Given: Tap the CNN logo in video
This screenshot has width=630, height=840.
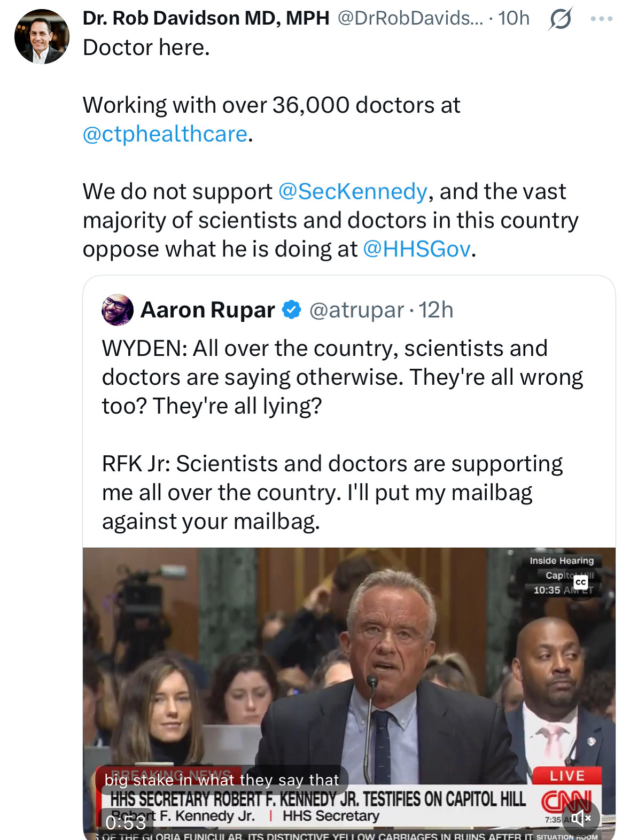Looking at the screenshot, I should pos(567,800).
